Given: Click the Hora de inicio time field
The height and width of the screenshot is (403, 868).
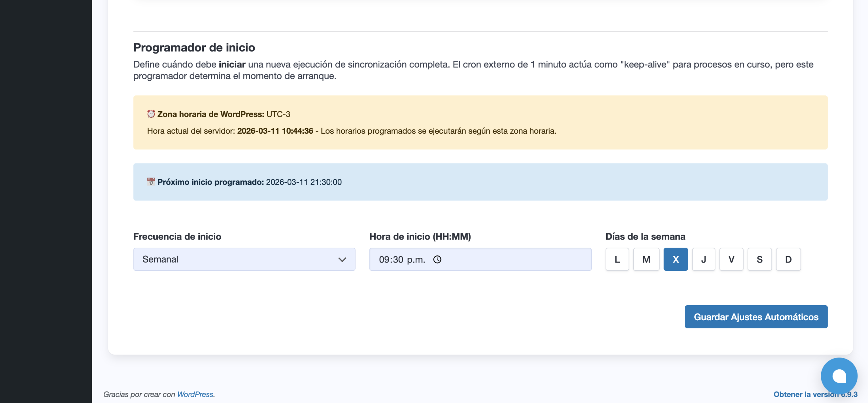Looking at the screenshot, I should 480,260.
